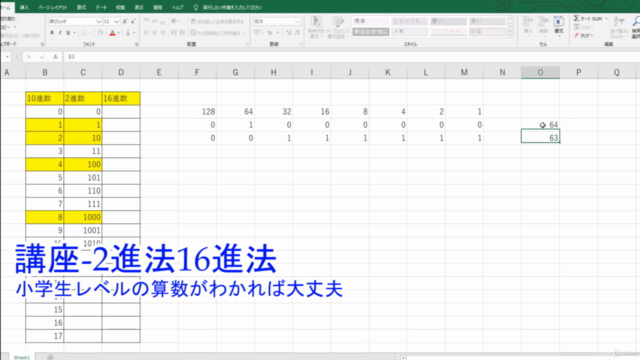Toggle italic formatting in Font group
Image resolution: width=640 pixels, height=360 pixels.
pyautogui.click(x=60, y=33)
